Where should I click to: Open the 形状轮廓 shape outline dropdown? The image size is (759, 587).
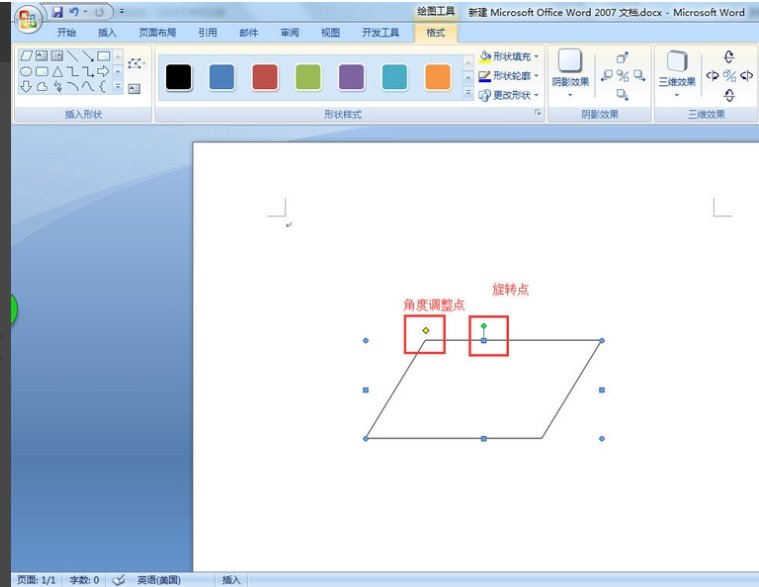point(509,76)
